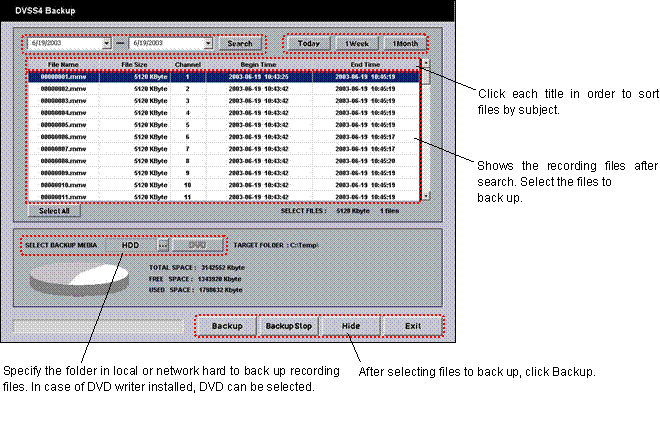Filter recordings by 1Month
The image size is (660, 424).
(x=404, y=44)
